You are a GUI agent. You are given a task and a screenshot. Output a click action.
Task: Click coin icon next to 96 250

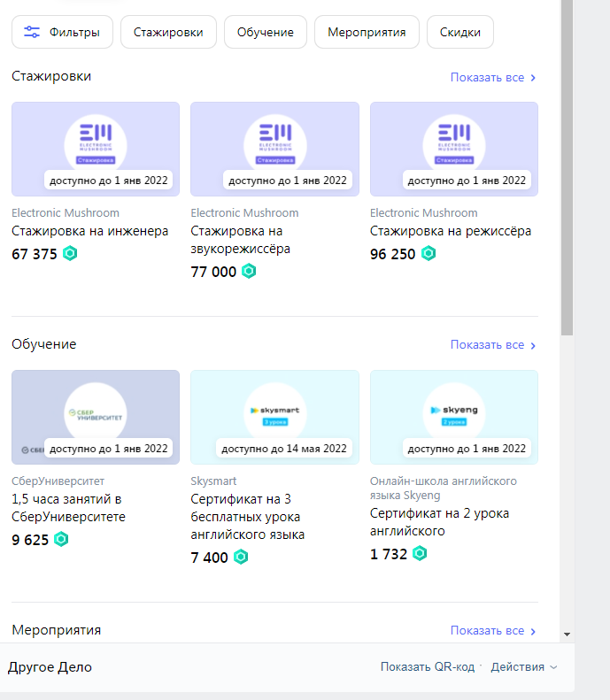click(x=429, y=253)
